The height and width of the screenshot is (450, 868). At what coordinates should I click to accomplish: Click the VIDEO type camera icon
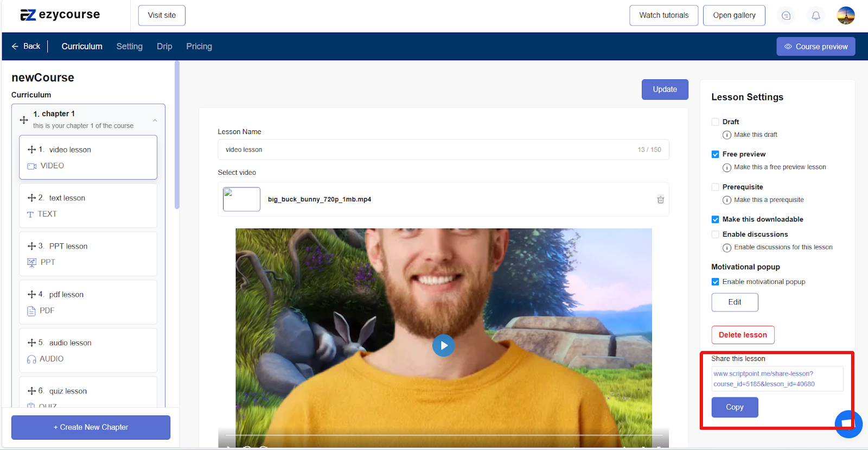31,166
